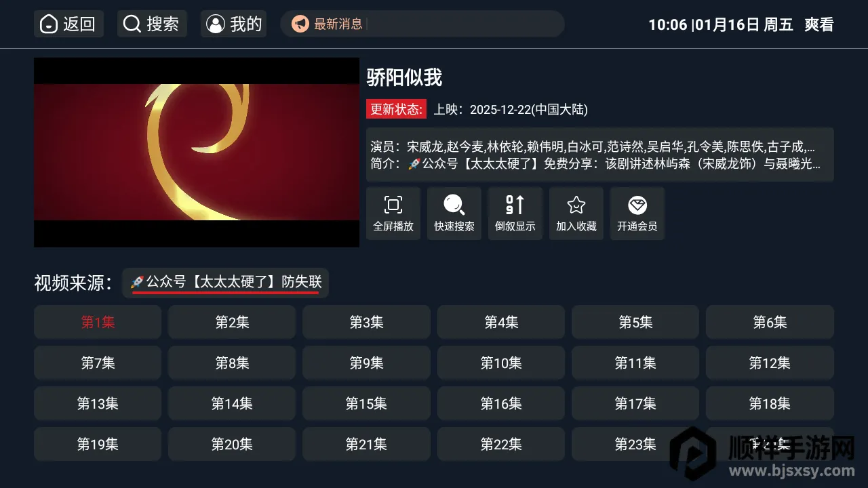Select episode 第23集
868x488 pixels.
pyautogui.click(x=635, y=445)
